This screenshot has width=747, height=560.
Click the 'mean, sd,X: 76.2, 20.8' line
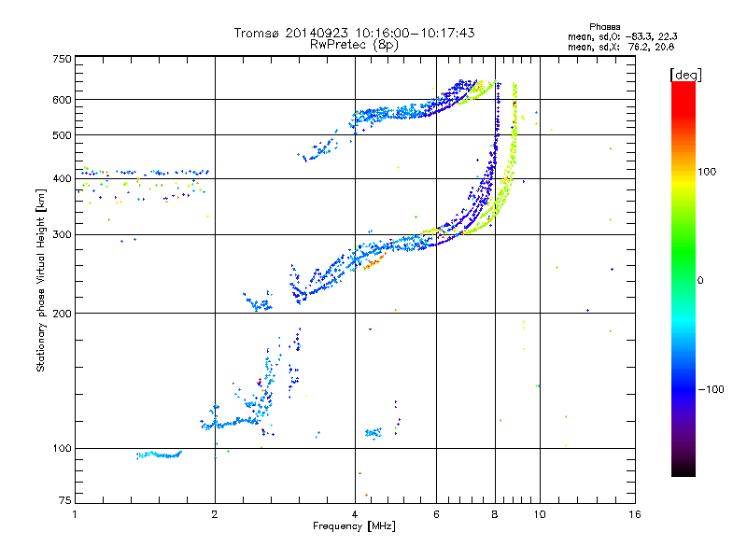pos(621,47)
